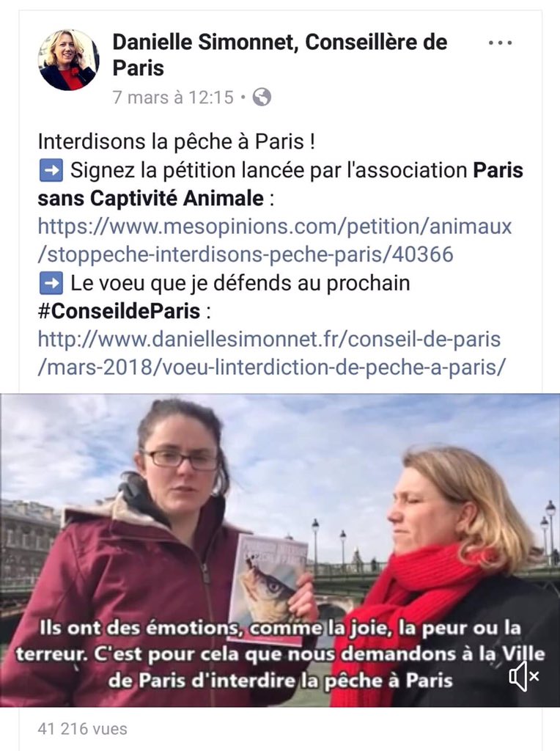
Task: Click the Paris sans Captivité Animale association name
Action: [281, 184]
